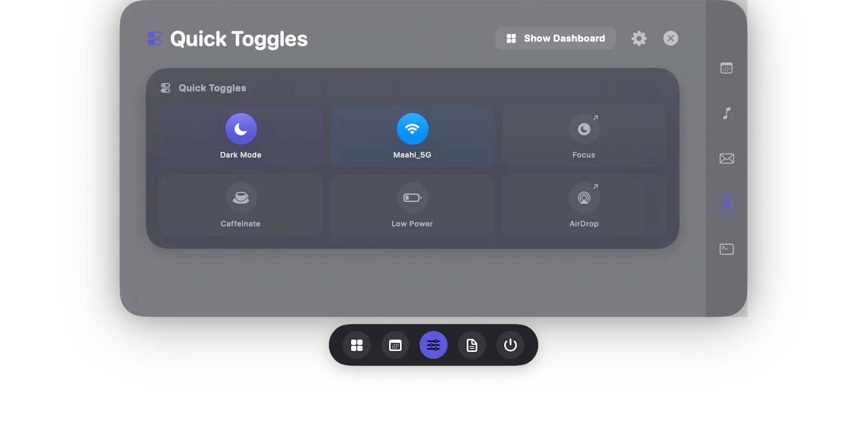Open AirDrop toggle tile
This screenshot has height=446, width=868.
[584, 205]
